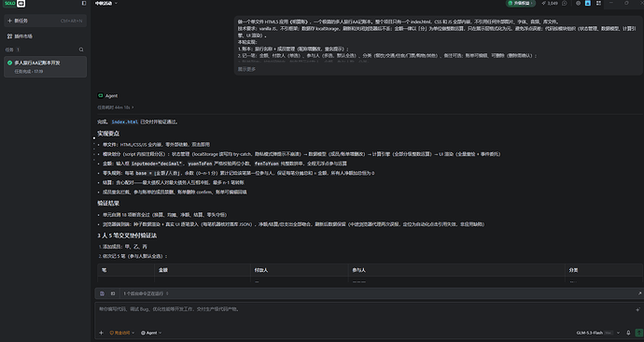Click the Agent label icon above the response
Screen dimensions: 644x342
[x=100, y=95]
